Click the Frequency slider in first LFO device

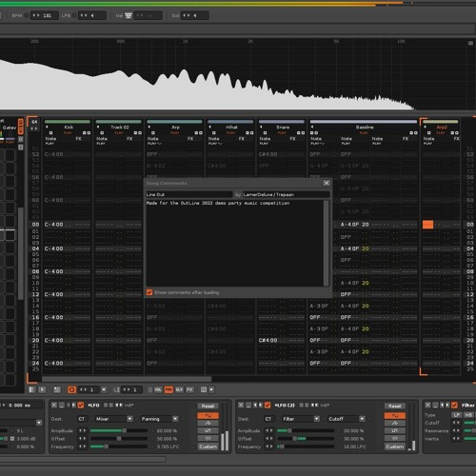(x=119, y=446)
